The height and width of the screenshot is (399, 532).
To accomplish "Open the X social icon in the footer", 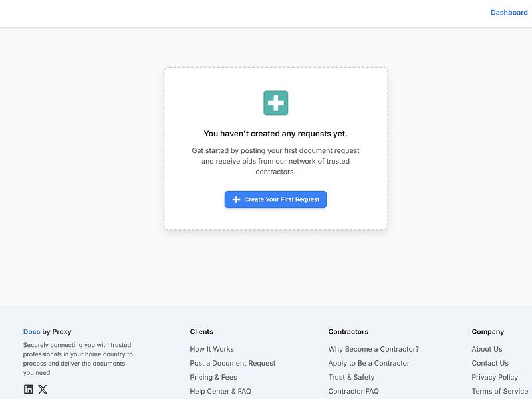I will (x=43, y=389).
